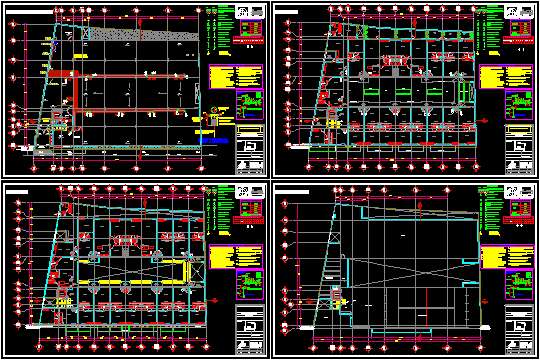Select the gray company logo on bottom-right sheet
540x360 pixels.
526,191
